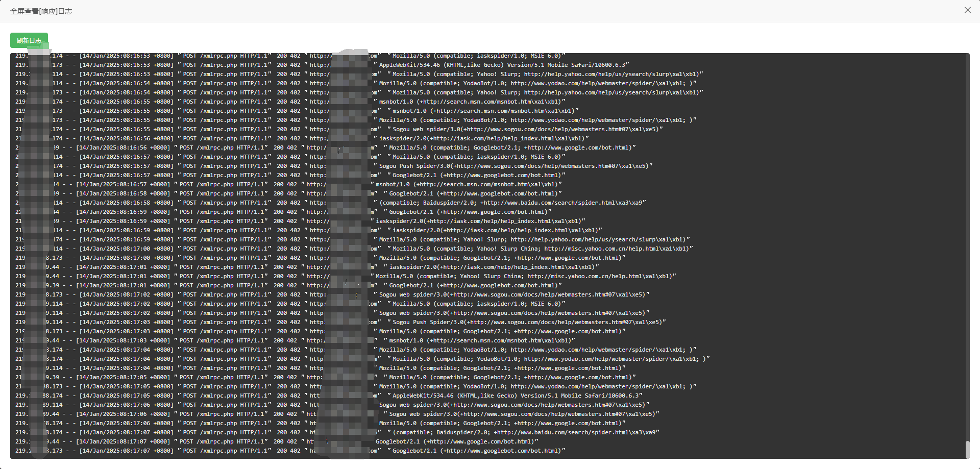Select the 08:17:05 AppleWebKit/534.46 log line
The height and width of the screenshot is (469, 980).
point(329,396)
